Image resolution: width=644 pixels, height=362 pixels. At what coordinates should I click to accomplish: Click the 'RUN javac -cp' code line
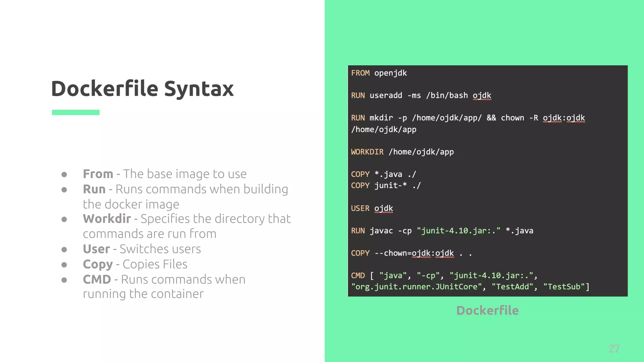[442, 231]
